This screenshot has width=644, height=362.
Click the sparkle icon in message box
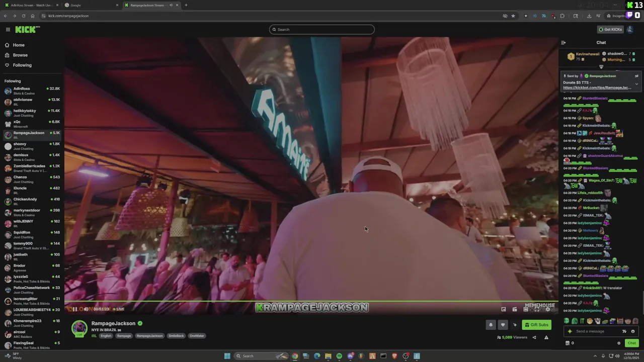click(x=570, y=331)
